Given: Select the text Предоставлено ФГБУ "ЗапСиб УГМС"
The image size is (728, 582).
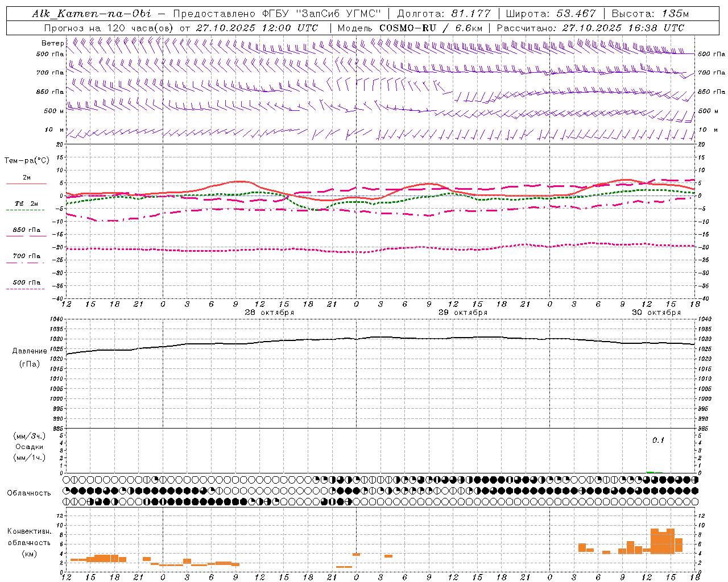Looking at the screenshot, I should click(x=276, y=14).
